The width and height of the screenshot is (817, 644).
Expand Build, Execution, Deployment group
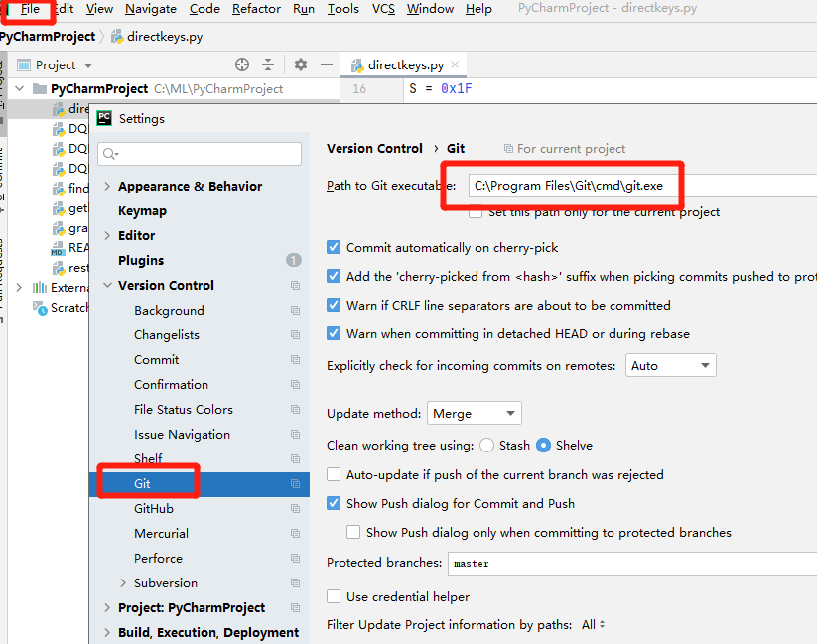107,632
